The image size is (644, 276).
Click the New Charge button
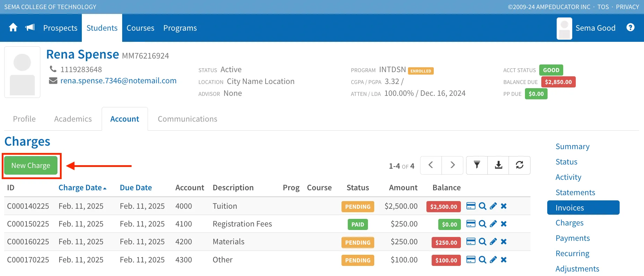[x=31, y=166]
